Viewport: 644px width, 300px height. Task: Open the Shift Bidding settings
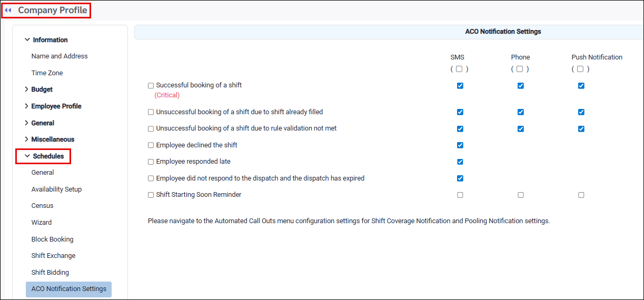coord(50,273)
